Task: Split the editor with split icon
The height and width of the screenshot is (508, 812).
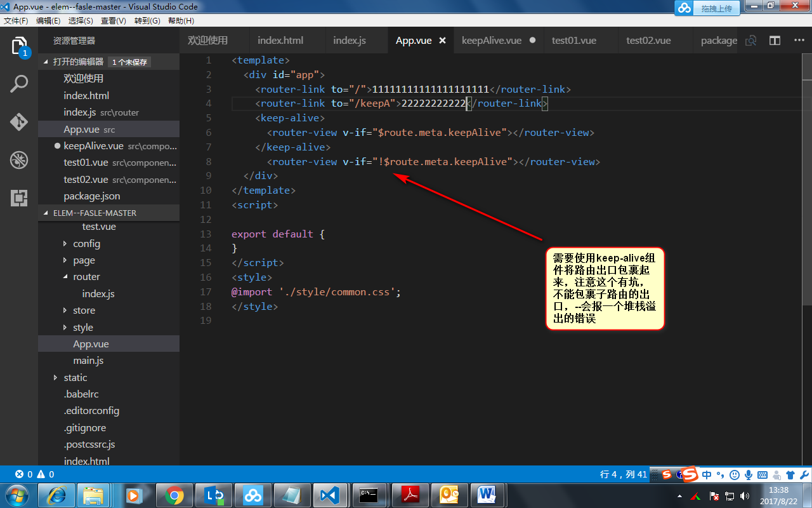Action: (775, 40)
